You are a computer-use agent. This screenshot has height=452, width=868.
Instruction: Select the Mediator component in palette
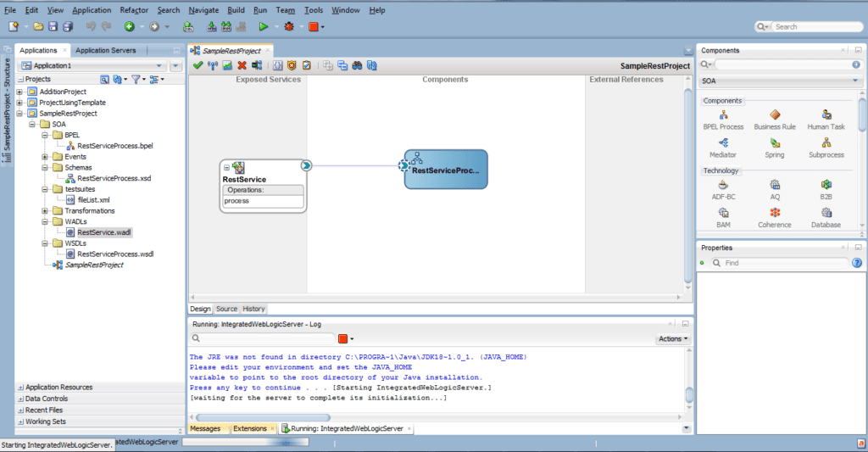(723, 148)
